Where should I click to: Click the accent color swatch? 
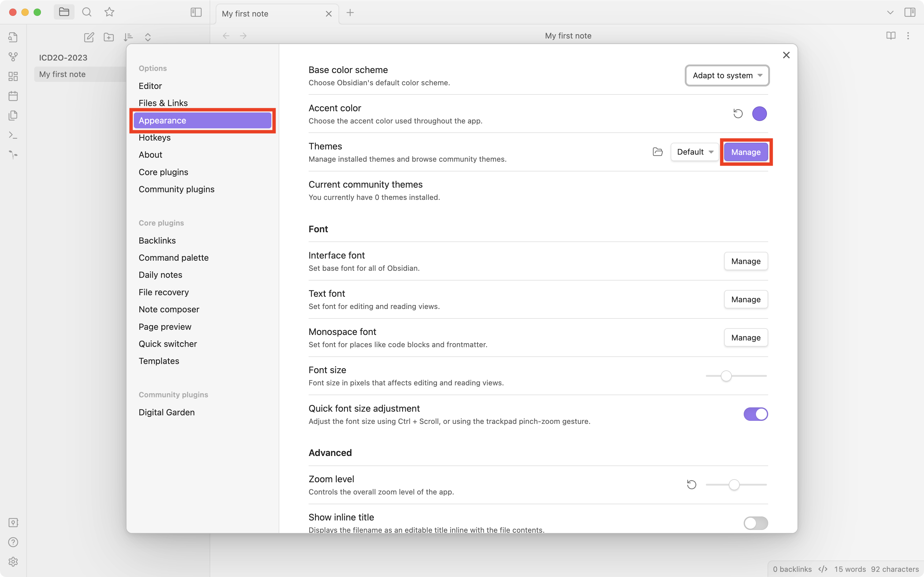click(x=759, y=114)
